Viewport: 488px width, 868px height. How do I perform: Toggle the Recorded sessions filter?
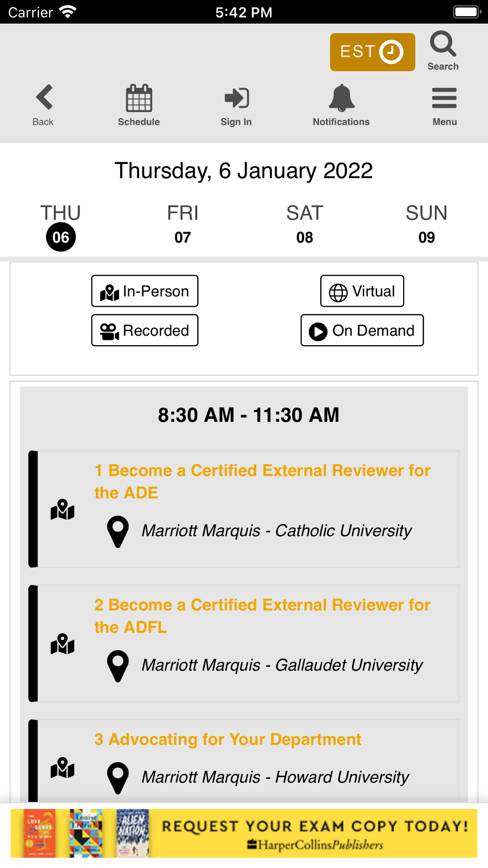coord(145,331)
